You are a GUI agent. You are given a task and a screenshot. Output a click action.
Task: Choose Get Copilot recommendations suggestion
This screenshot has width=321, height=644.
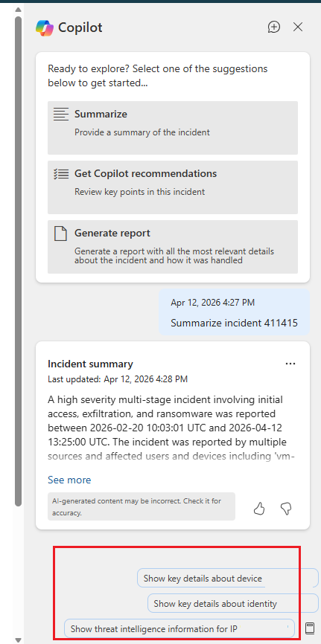[x=173, y=187]
